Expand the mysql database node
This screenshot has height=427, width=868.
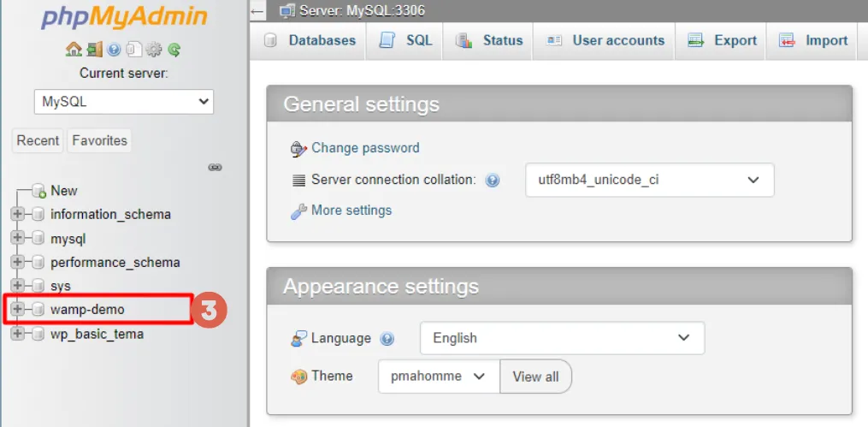pos(18,238)
